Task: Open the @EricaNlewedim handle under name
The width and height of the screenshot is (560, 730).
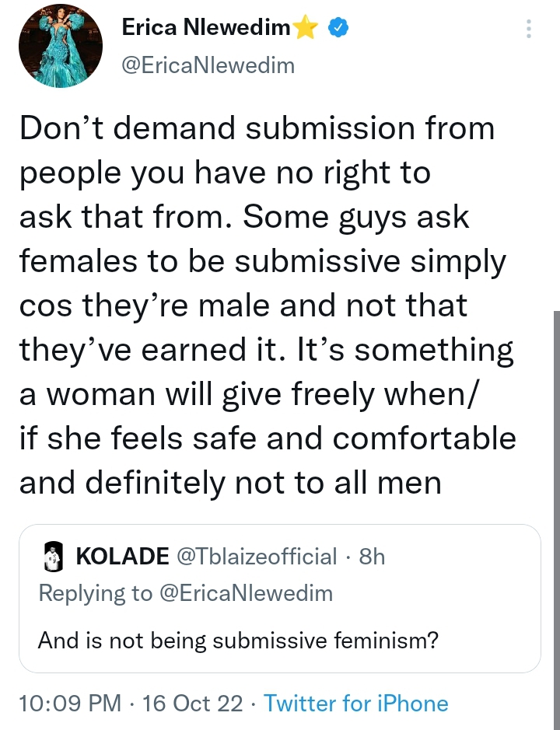Action: pyautogui.click(x=208, y=65)
